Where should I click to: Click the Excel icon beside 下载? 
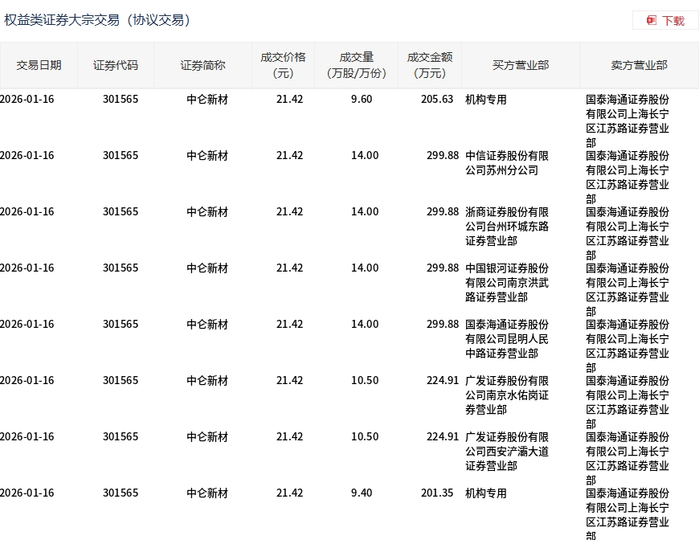point(651,21)
